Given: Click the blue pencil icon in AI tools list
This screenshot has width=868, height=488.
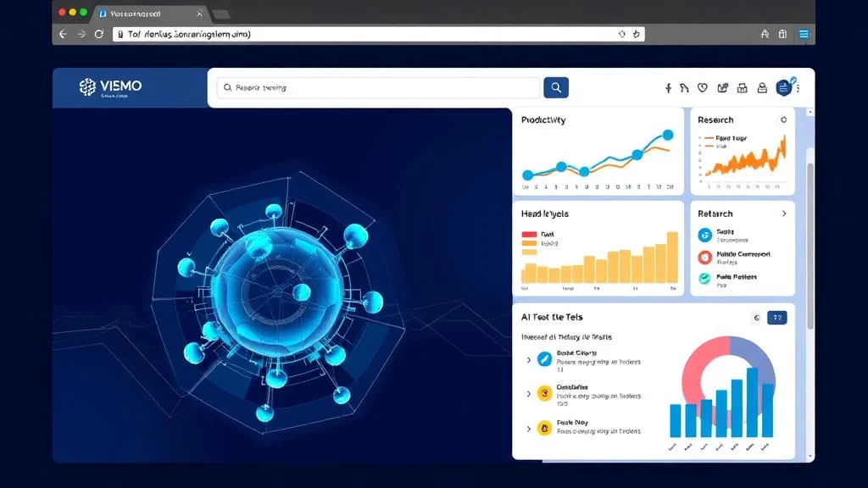Looking at the screenshot, I should pyautogui.click(x=544, y=358).
